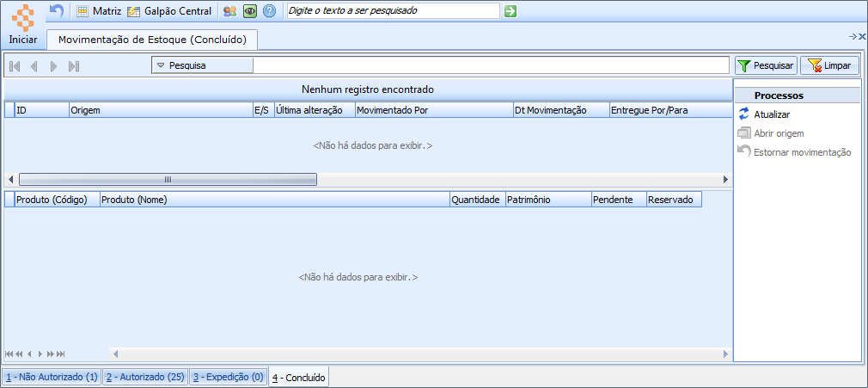This screenshot has width=868, height=388.
Task: Click the Pendente column header
Action: coord(618,200)
